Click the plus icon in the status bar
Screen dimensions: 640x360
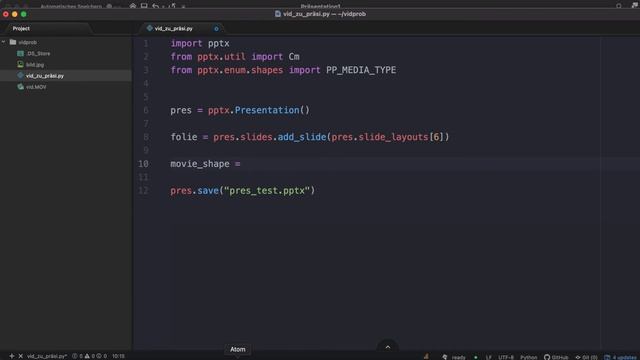[x=12, y=356]
